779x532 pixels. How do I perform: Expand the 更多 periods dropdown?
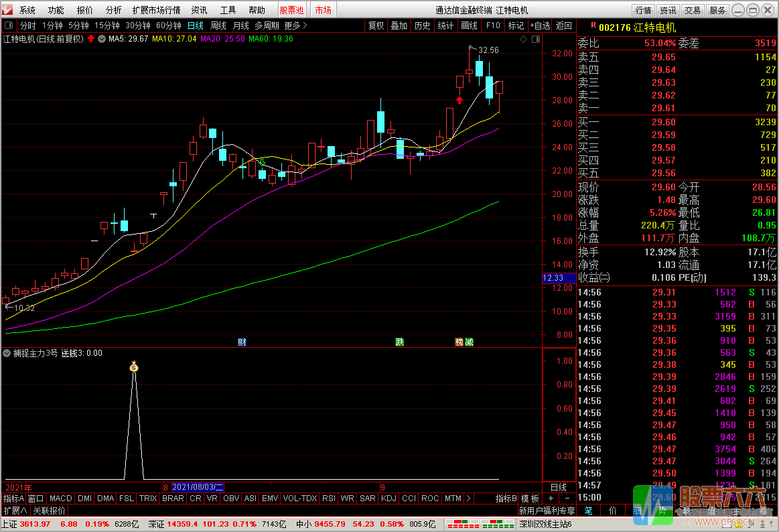point(295,25)
